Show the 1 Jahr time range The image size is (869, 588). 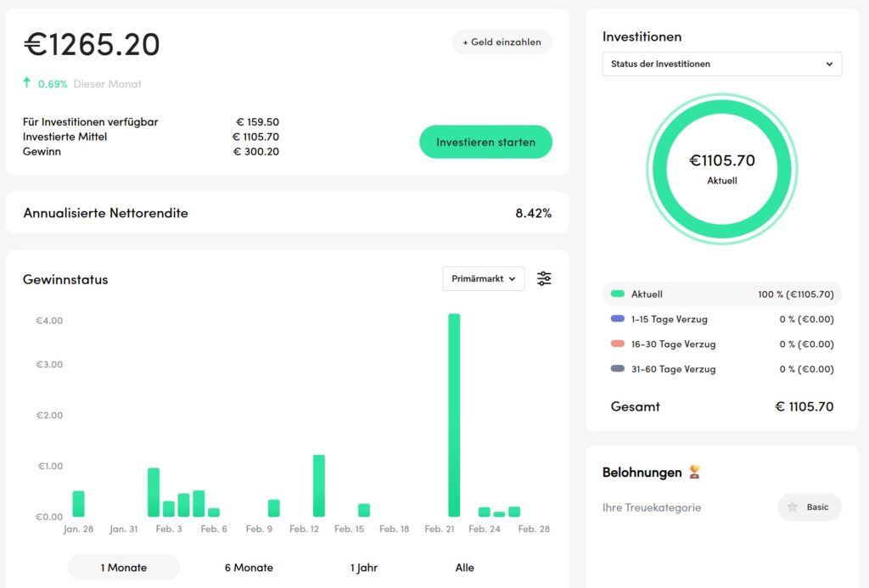coord(364,568)
